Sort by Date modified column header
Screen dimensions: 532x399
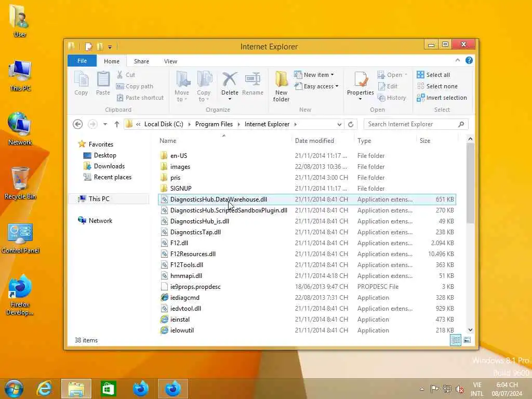coord(322,140)
